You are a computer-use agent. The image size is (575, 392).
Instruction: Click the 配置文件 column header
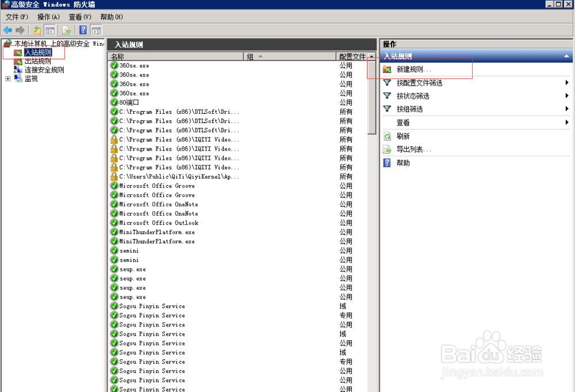tap(352, 56)
